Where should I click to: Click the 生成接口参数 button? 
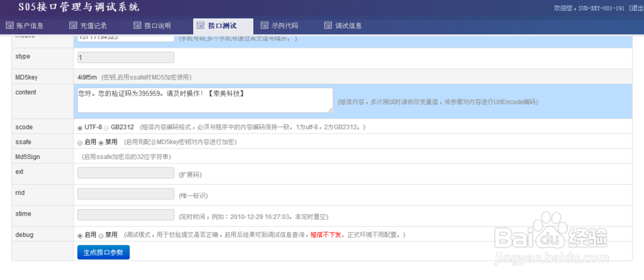click(104, 252)
